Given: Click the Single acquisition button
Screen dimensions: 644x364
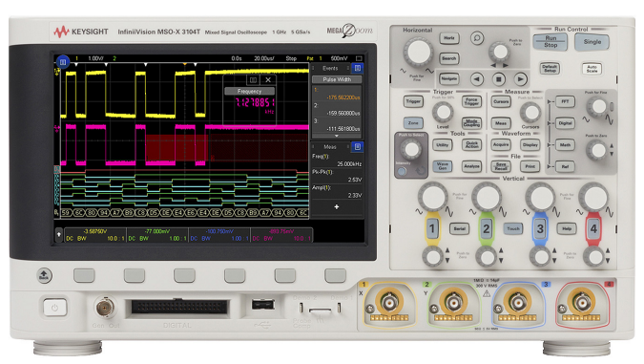Looking at the screenshot, I should coord(592,41).
